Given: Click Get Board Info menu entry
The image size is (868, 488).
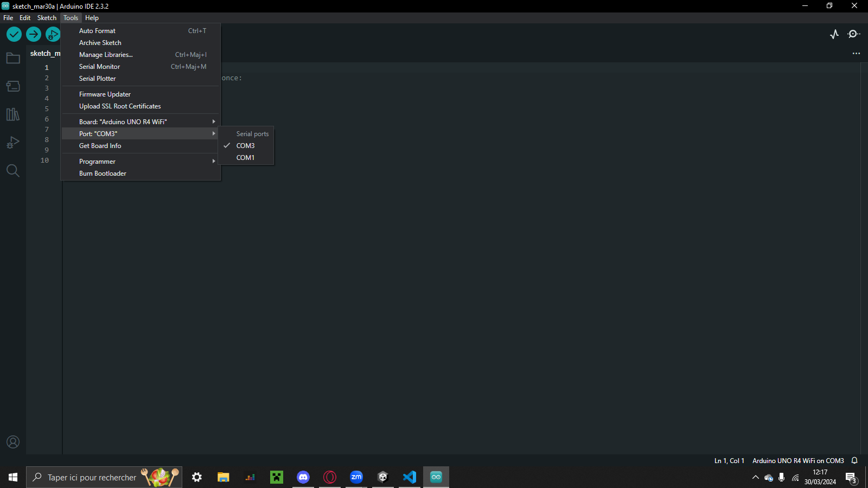Looking at the screenshot, I should (x=141, y=146).
